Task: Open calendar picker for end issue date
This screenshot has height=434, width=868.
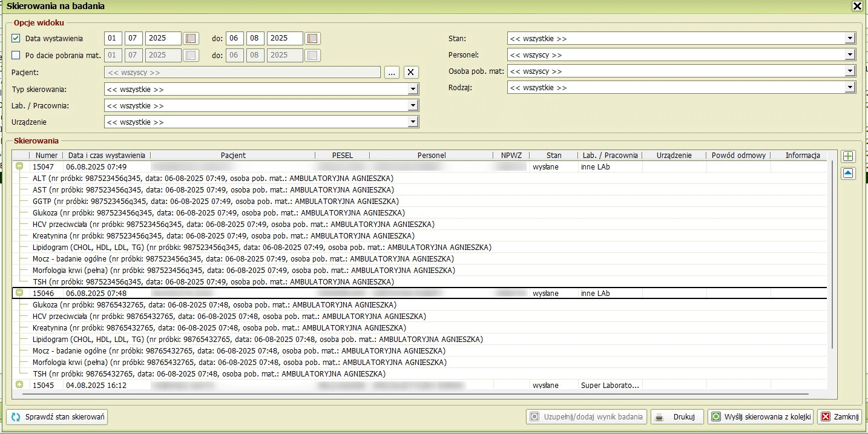Action: pyautogui.click(x=312, y=39)
